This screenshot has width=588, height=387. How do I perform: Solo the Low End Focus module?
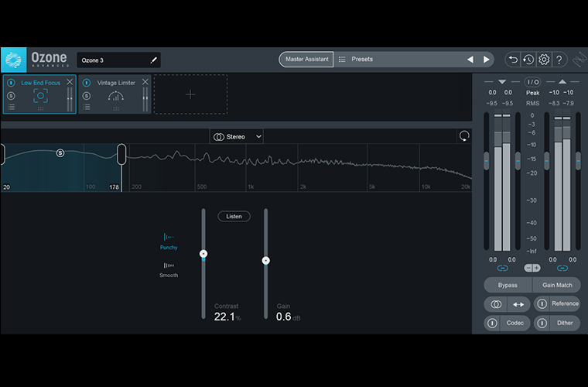coord(11,96)
